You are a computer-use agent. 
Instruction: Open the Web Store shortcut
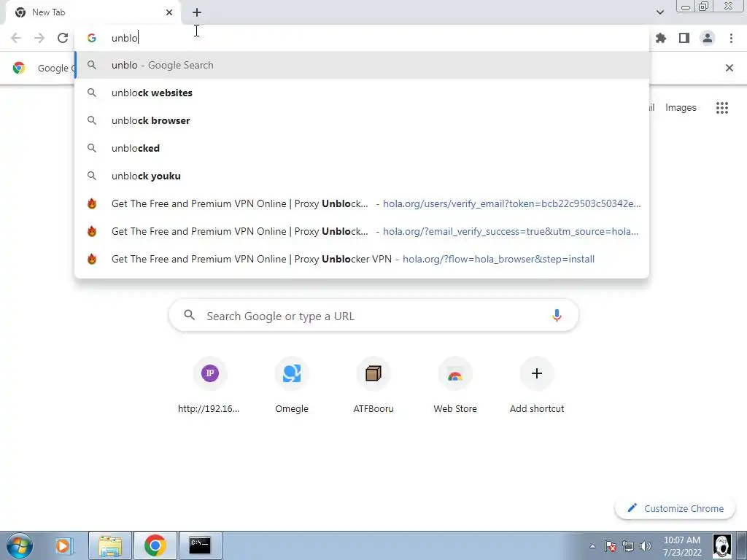(455, 385)
